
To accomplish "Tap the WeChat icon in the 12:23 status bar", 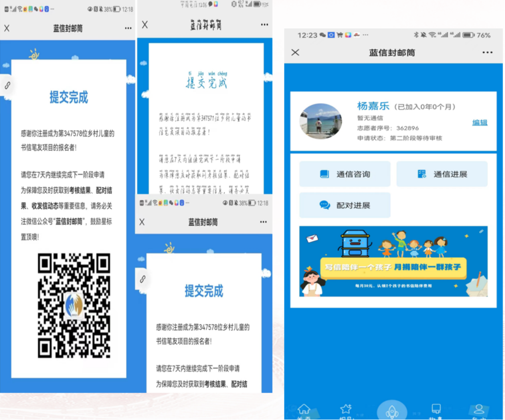I will (x=323, y=35).
